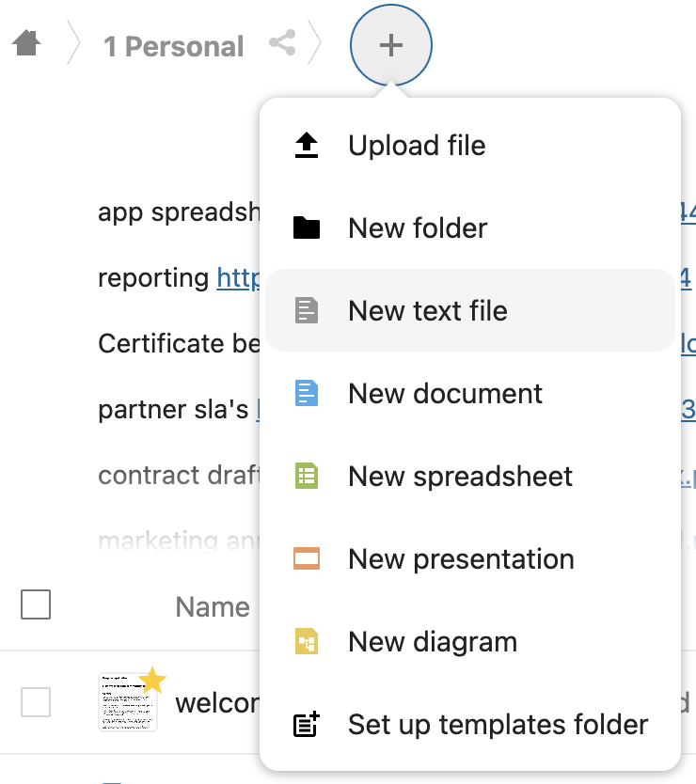
Task: Click the Set up templates folder icon
Action: coord(307,725)
